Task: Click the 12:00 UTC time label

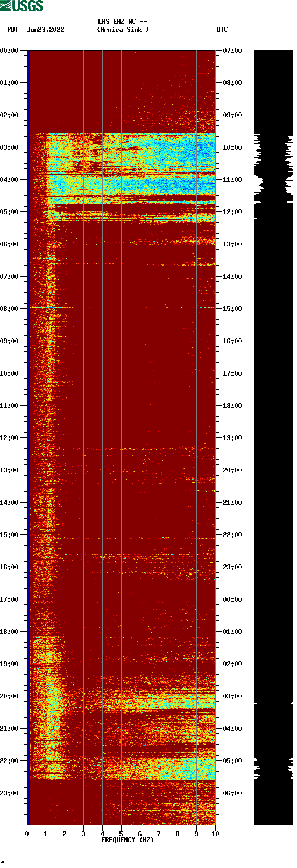Action: [x=232, y=212]
